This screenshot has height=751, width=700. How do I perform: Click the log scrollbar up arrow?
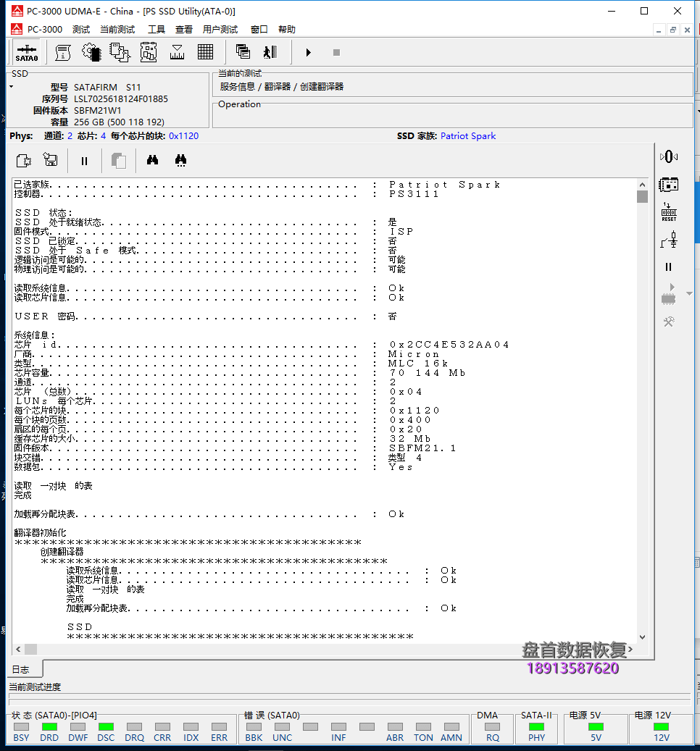pyautogui.click(x=642, y=185)
